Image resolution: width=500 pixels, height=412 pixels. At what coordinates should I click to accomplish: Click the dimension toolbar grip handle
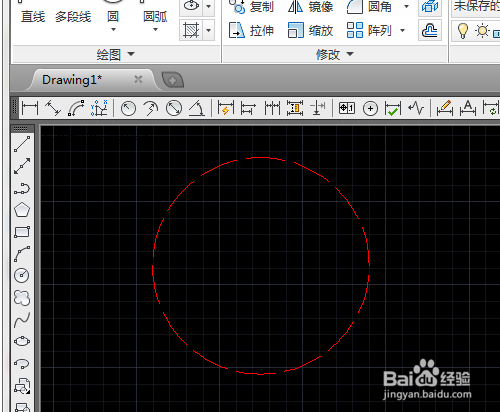[14, 108]
